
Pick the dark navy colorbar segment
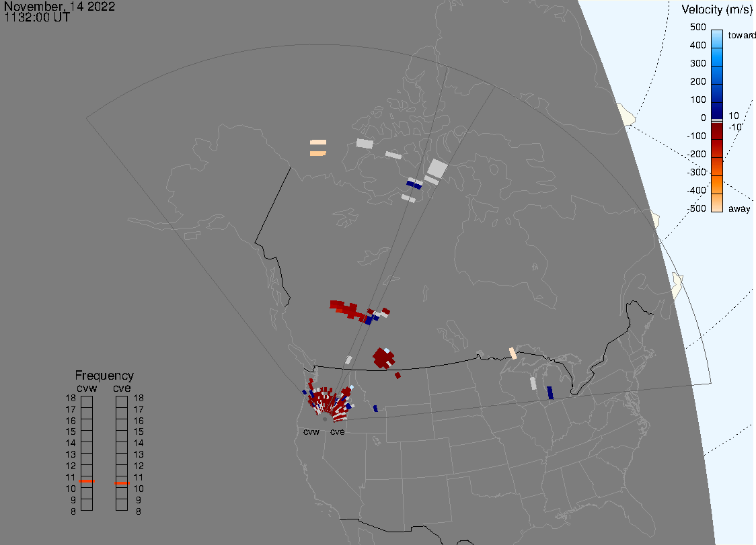click(717, 110)
